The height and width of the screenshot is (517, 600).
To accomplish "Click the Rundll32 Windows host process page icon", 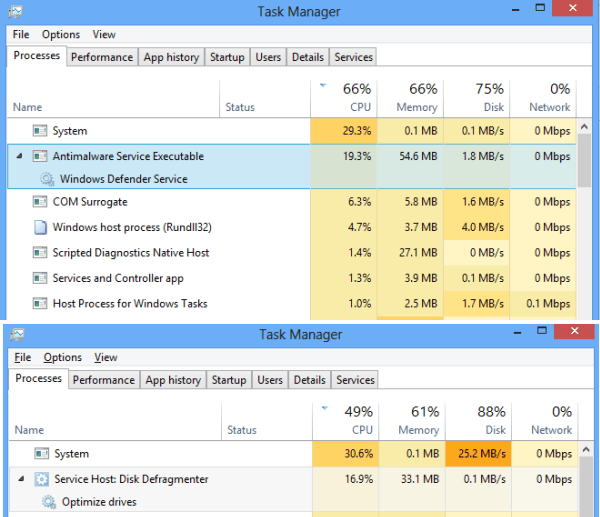I will [40, 227].
